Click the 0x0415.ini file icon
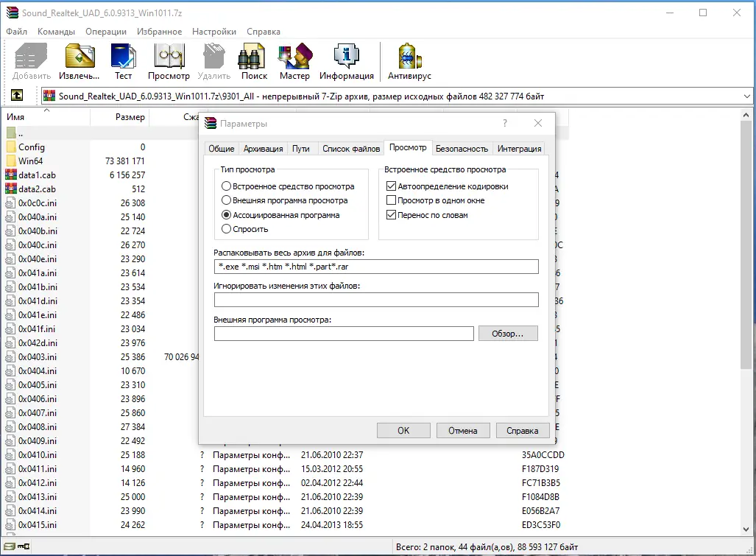Screen dimensions: 756x556 (10, 524)
